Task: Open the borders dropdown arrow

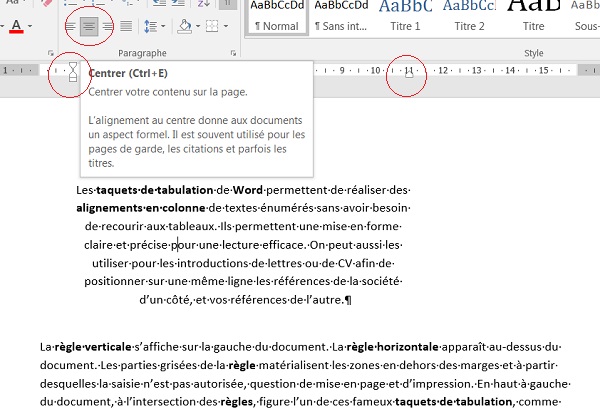Action: pyautogui.click(x=226, y=26)
